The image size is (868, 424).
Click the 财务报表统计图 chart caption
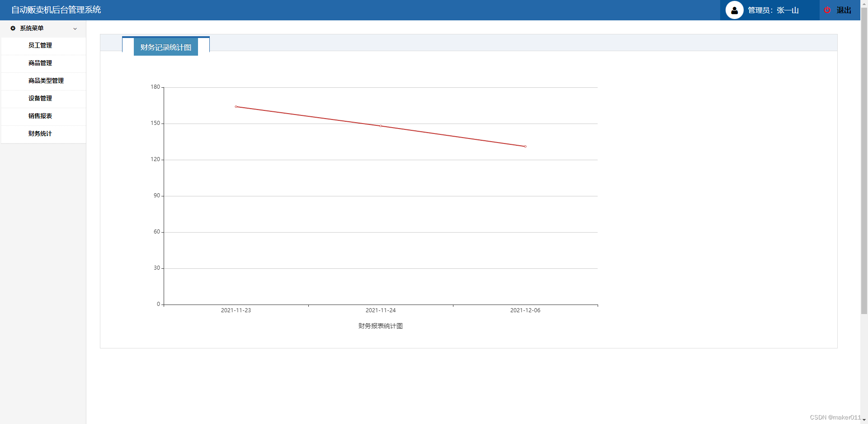(x=381, y=326)
